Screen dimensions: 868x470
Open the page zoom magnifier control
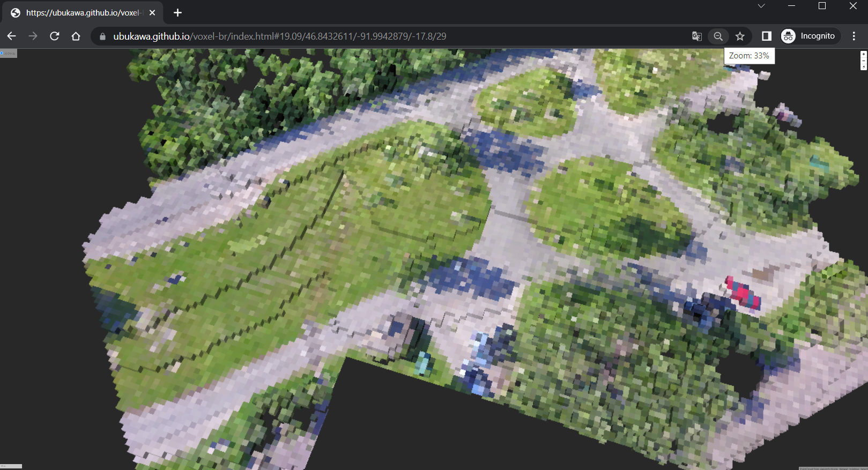pos(718,36)
